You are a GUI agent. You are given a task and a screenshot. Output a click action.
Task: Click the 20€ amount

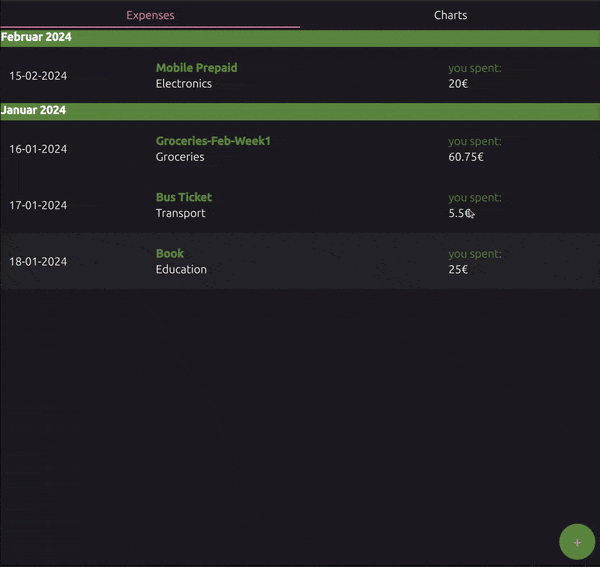coord(458,84)
